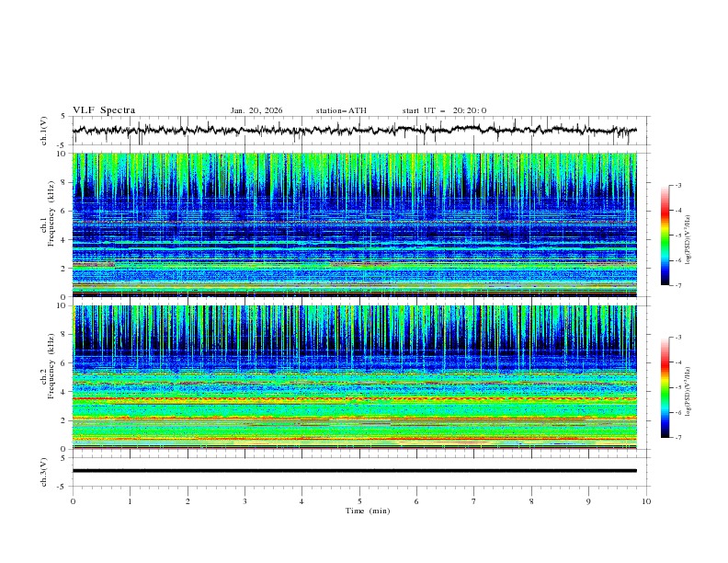
Task: Click the "-5" tick on lower colorbar
Action: (x=678, y=387)
